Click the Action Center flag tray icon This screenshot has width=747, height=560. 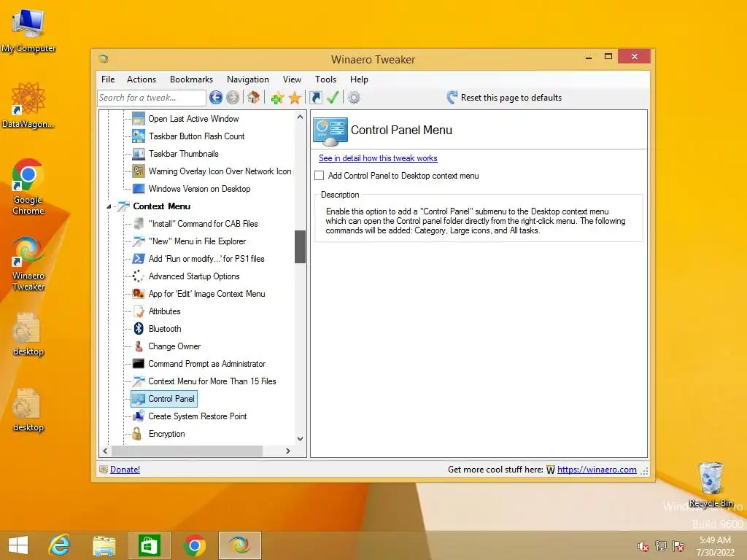pos(678,546)
